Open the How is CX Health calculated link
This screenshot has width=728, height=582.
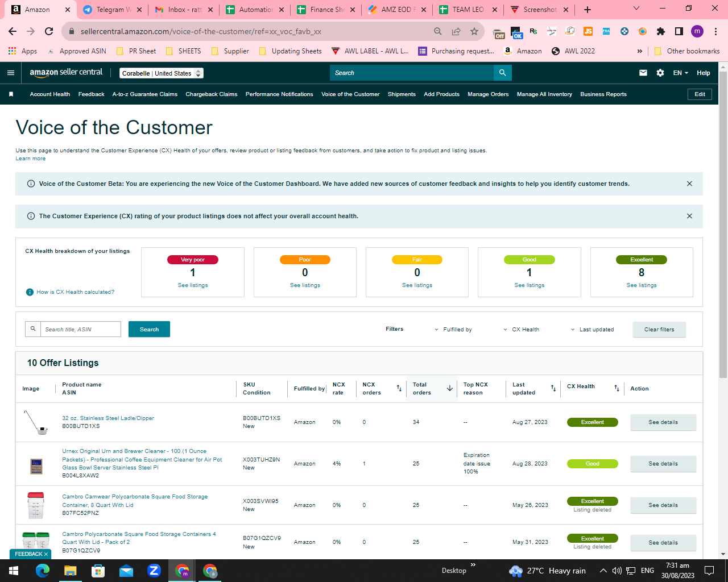[76, 292]
